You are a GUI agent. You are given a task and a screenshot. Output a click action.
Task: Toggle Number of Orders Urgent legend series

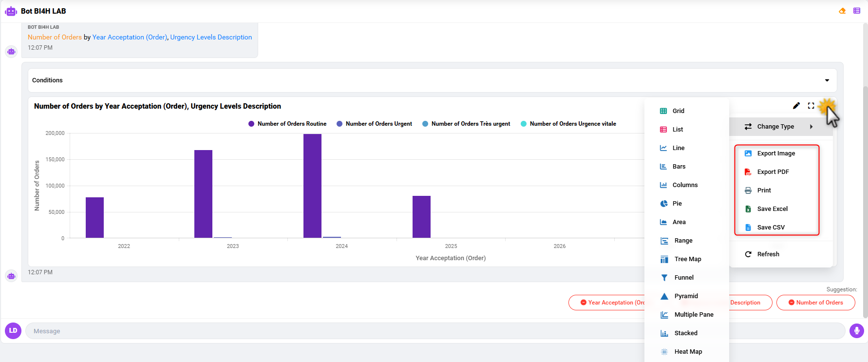(x=374, y=124)
